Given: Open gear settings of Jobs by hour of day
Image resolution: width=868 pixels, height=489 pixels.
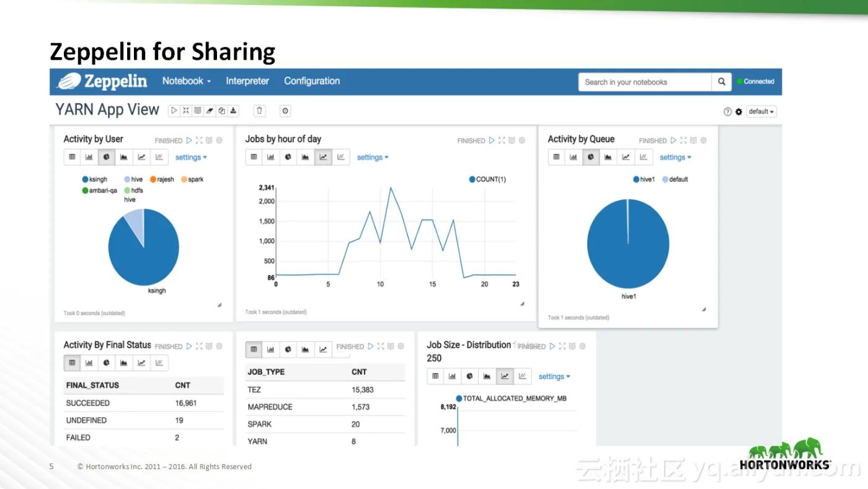Looking at the screenshot, I should [x=521, y=141].
